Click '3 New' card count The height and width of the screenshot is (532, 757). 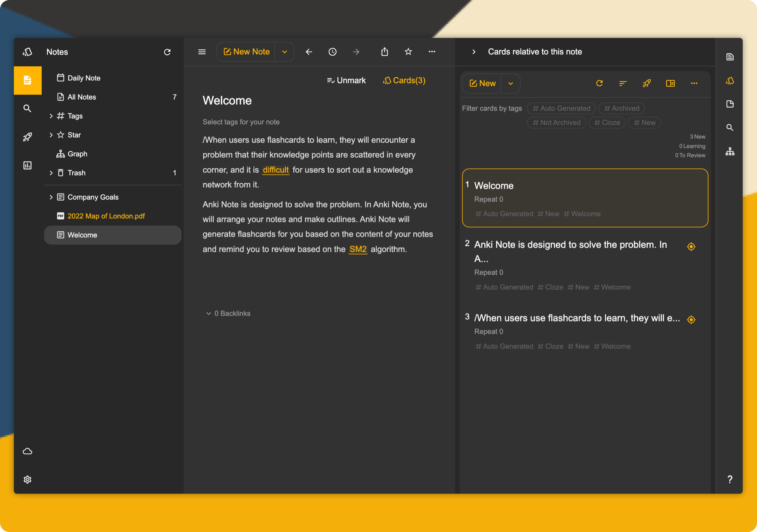click(x=697, y=137)
